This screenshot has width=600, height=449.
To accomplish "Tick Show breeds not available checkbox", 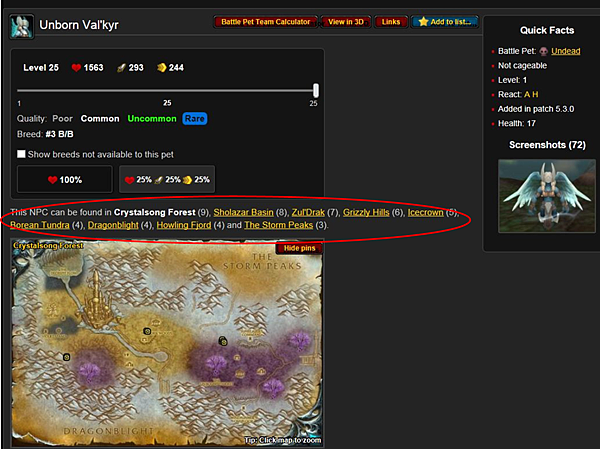I will [x=21, y=154].
